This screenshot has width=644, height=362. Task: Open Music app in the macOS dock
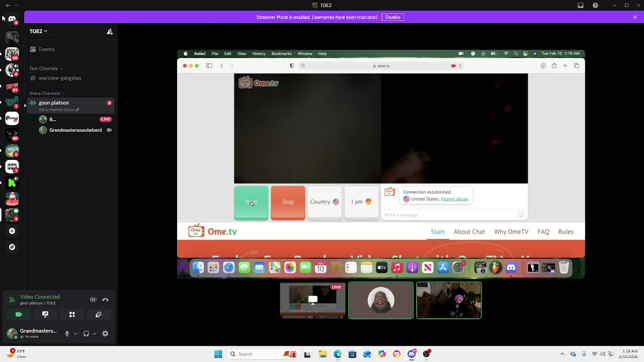[397, 268]
